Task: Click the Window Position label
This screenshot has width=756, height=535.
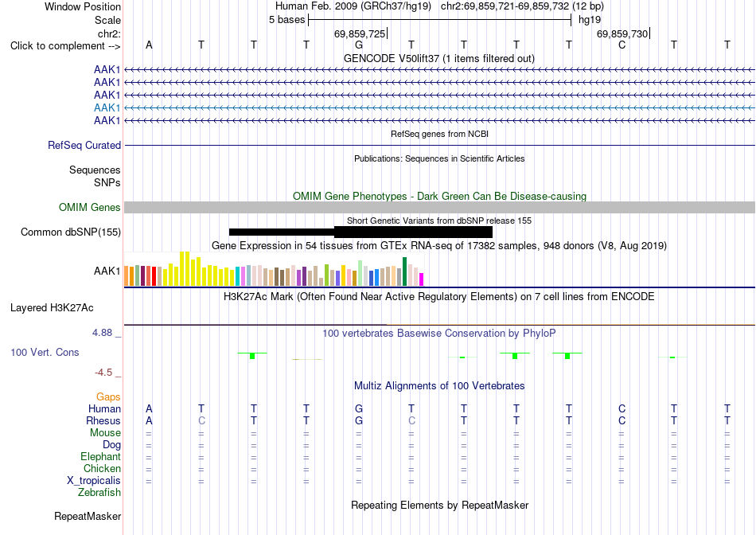Action: tap(83, 6)
